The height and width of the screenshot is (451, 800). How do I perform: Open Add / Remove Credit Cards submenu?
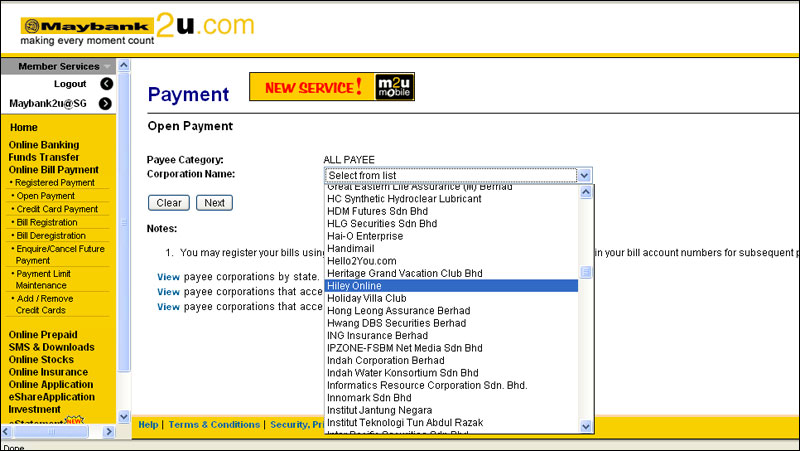pos(44,304)
